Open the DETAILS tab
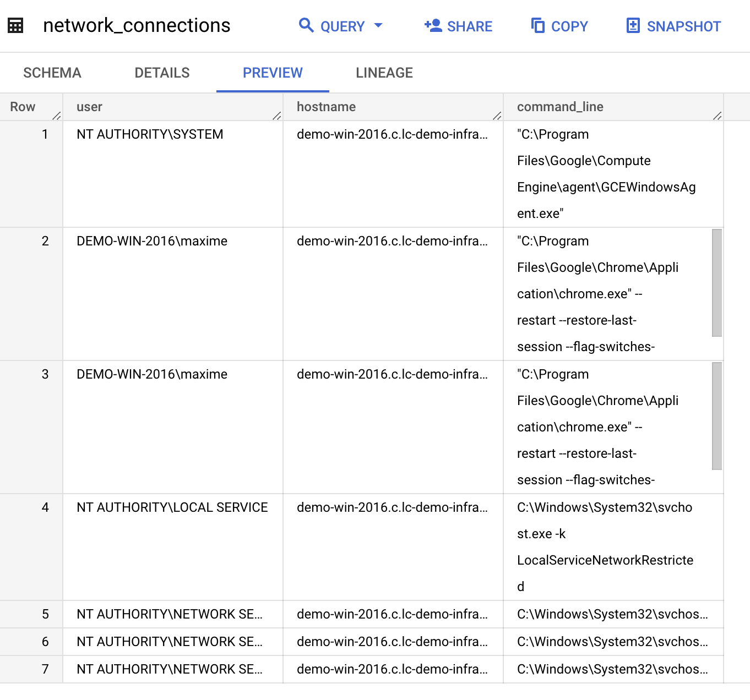750x700 pixels. (162, 73)
